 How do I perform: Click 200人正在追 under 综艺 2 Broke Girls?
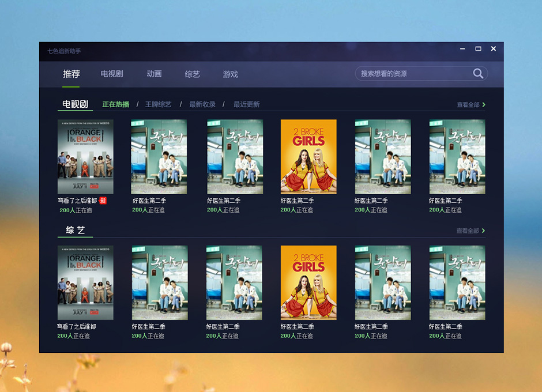point(296,336)
